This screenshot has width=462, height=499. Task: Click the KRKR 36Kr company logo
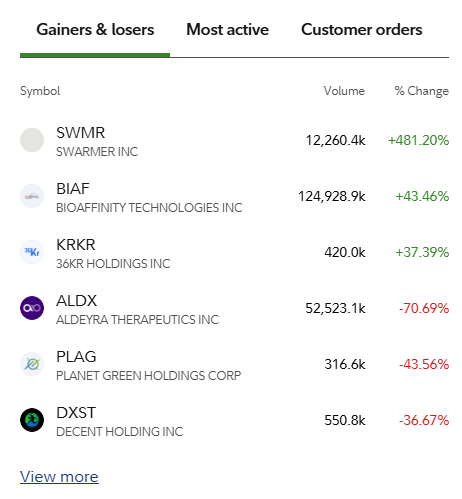32,252
